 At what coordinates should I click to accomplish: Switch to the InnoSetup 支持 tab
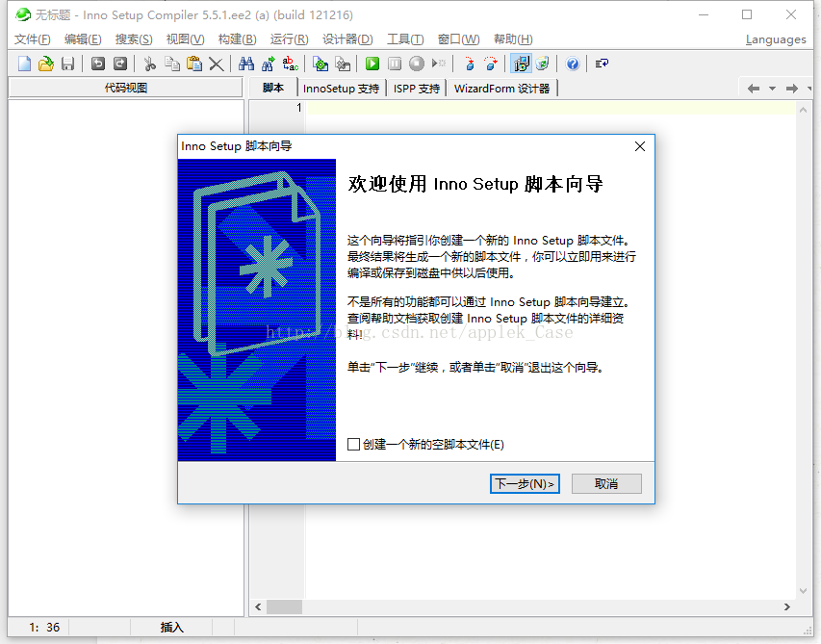(341, 89)
